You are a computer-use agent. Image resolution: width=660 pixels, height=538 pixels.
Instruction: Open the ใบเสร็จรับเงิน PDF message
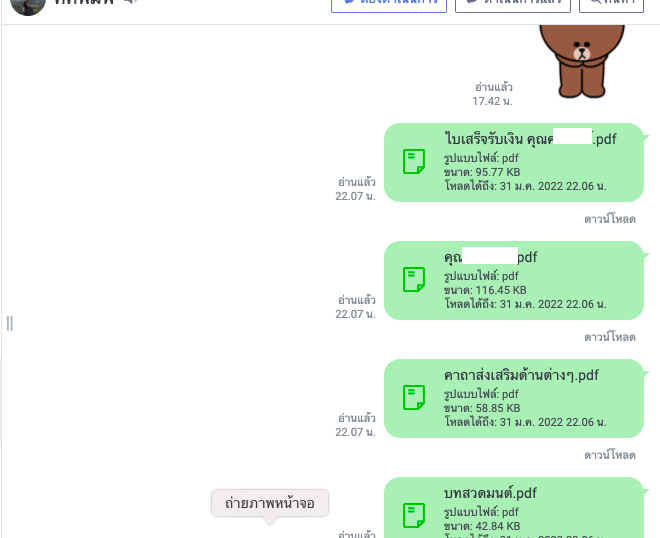pyautogui.click(x=514, y=162)
